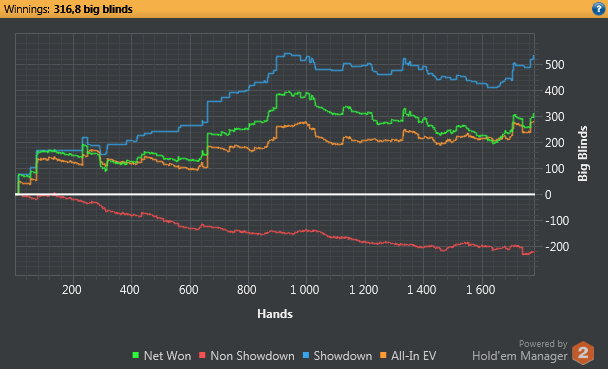Click the 1 200 hands axis label
Viewport: 608px width, 369px height.
363,290
